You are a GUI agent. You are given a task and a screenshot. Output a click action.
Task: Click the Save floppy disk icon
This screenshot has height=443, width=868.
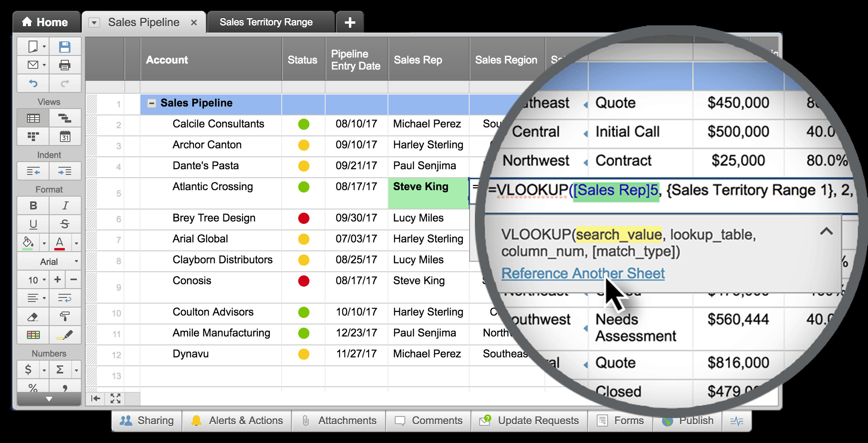tap(65, 47)
